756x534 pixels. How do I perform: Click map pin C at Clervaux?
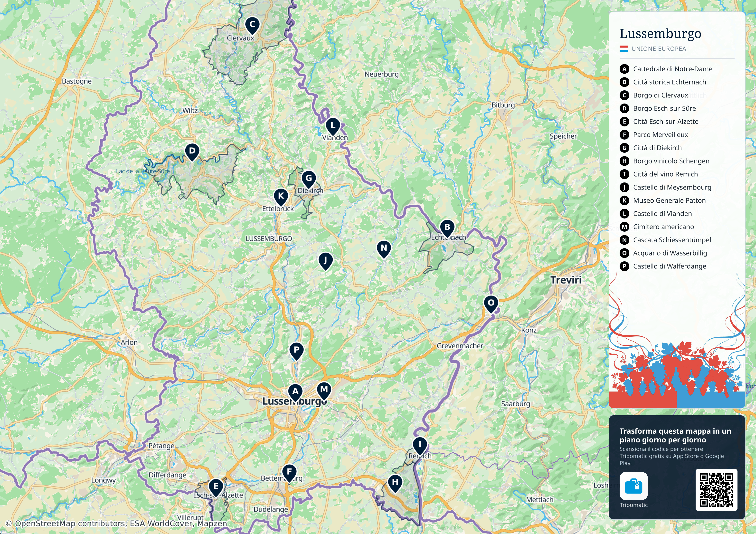[x=252, y=25]
